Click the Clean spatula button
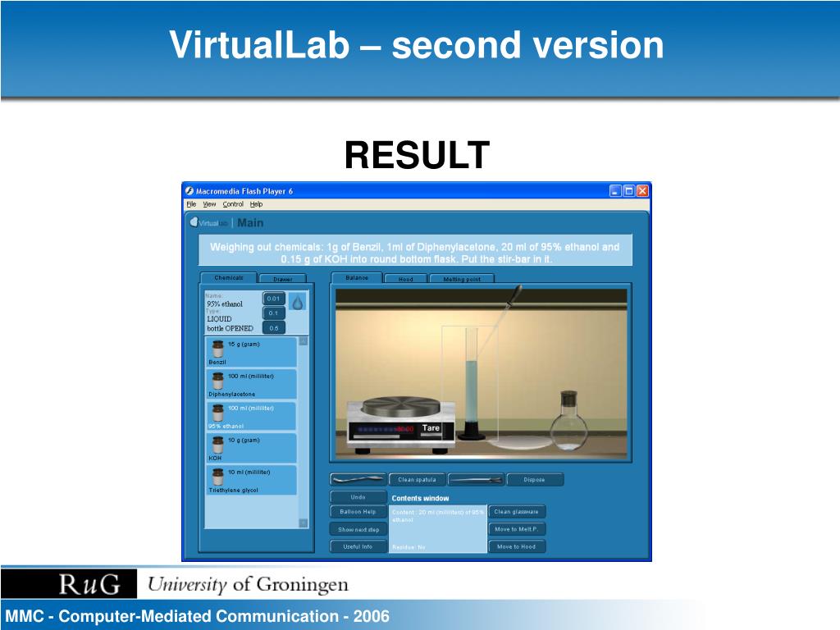Image resolution: width=840 pixels, height=630 pixels. [x=417, y=479]
